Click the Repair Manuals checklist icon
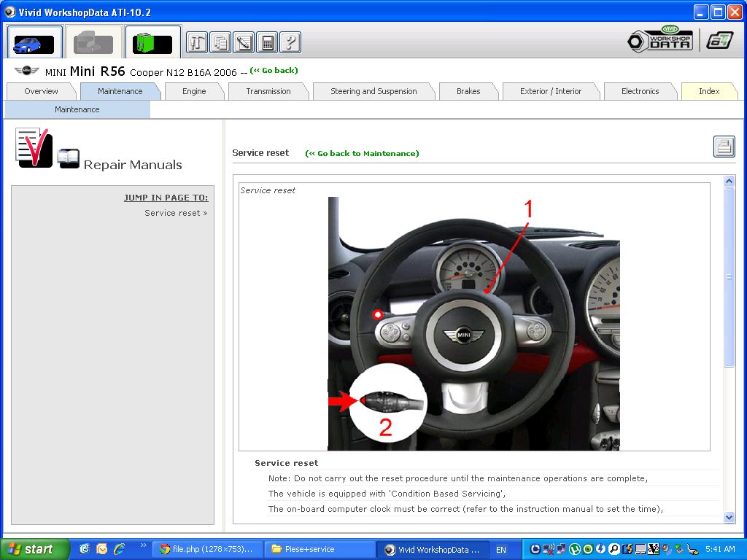Screen dimensions: 747x560 pyautogui.click(x=34, y=148)
